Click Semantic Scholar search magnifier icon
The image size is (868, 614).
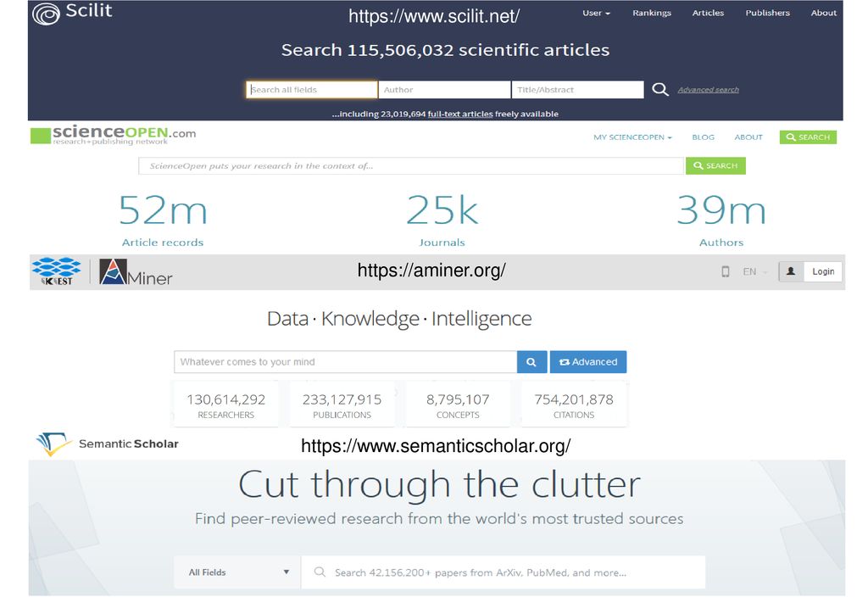(320, 572)
